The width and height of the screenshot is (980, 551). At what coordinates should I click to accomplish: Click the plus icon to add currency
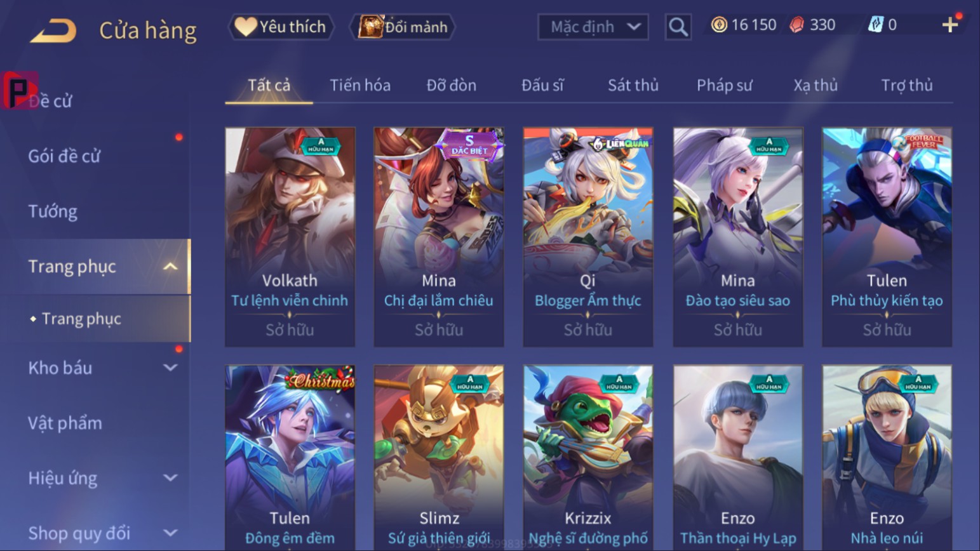point(950,25)
